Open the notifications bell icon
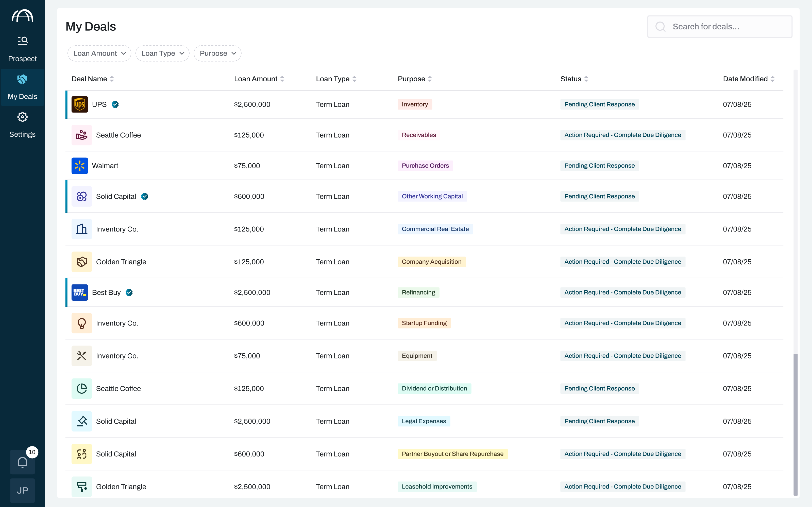Viewport: 812px width, 507px height. point(23,462)
